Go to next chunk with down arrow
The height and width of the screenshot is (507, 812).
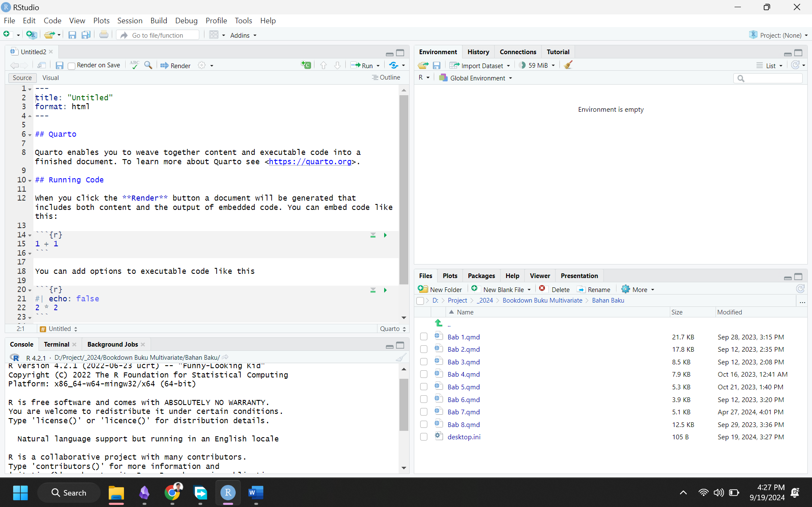point(337,65)
